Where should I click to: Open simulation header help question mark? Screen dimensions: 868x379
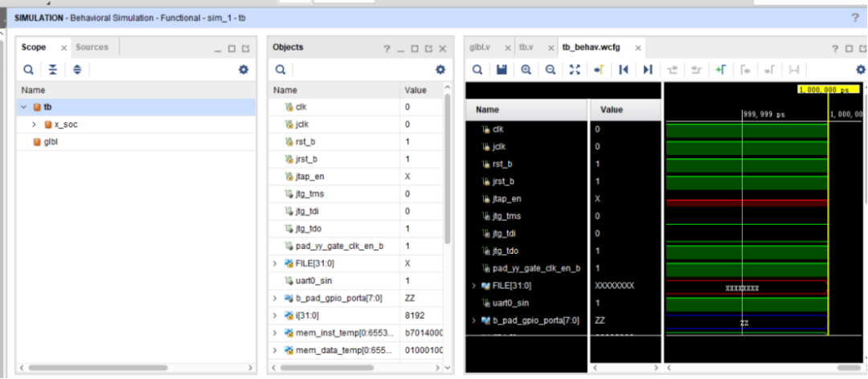pyautogui.click(x=855, y=18)
